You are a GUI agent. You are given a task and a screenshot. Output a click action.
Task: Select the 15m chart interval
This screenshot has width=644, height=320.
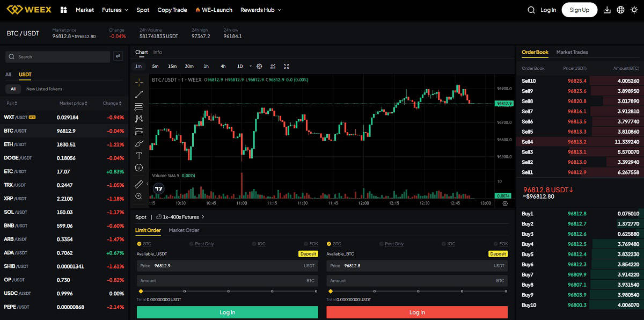tap(172, 66)
